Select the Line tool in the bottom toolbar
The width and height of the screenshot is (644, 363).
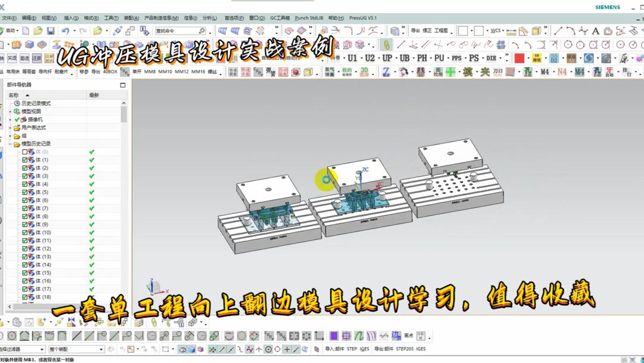pos(76,335)
